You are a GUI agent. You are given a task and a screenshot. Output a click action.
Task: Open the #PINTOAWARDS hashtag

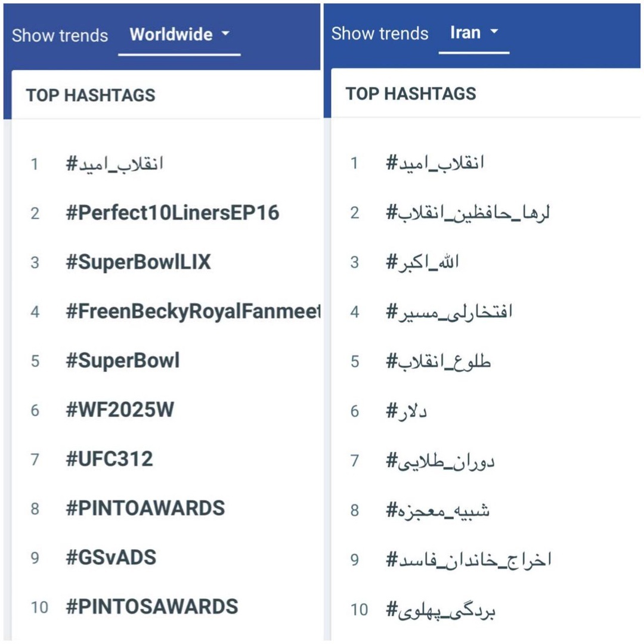pyautogui.click(x=145, y=508)
